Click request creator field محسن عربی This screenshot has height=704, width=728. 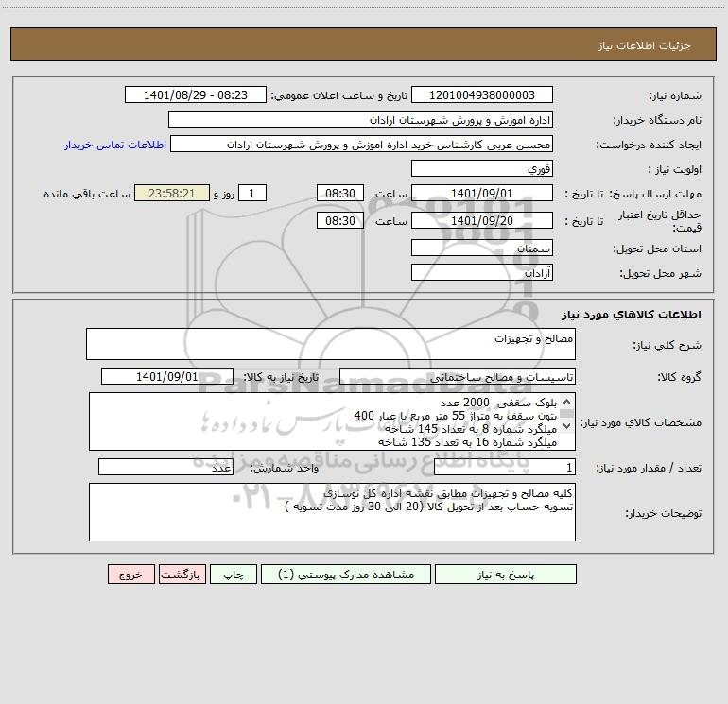[362, 144]
